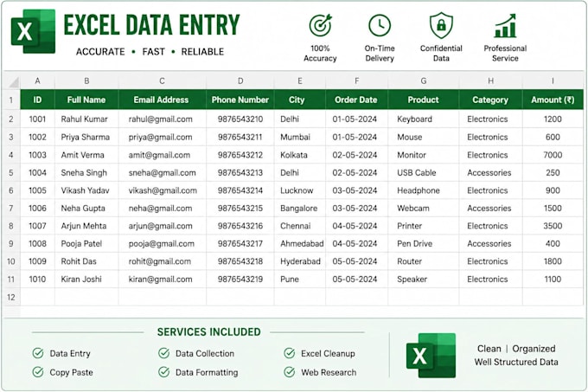Select row 5 header number

tap(11, 173)
